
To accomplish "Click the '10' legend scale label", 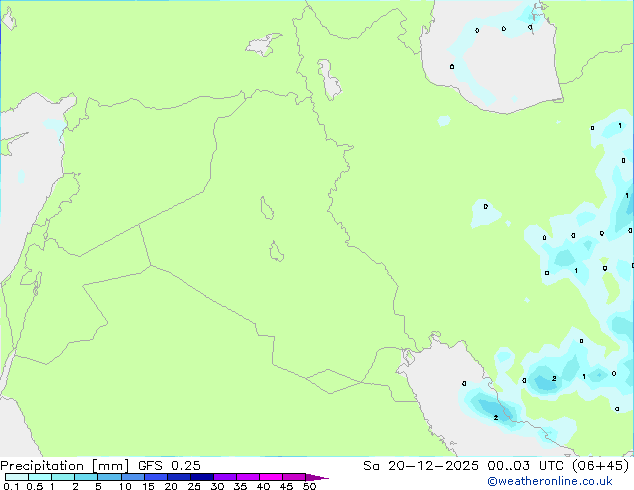I will coord(125,486).
